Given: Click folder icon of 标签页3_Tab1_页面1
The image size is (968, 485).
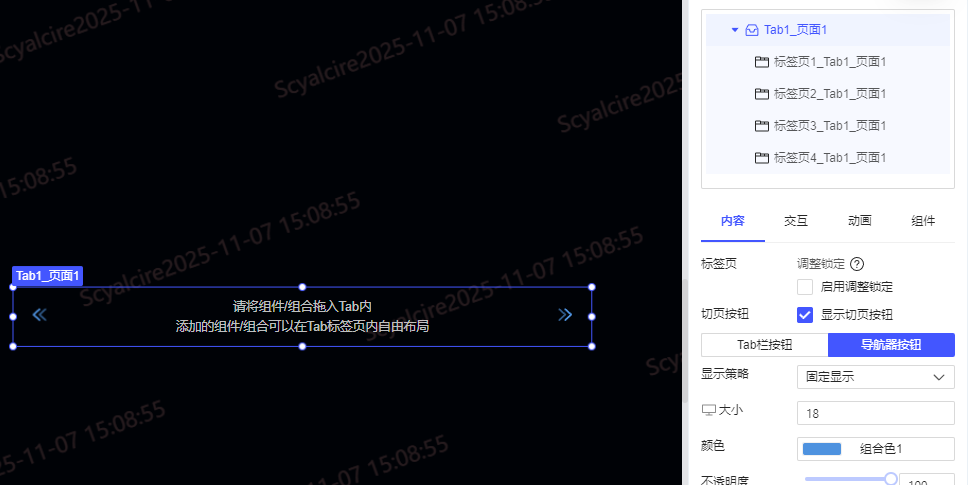Looking at the screenshot, I should (762, 126).
